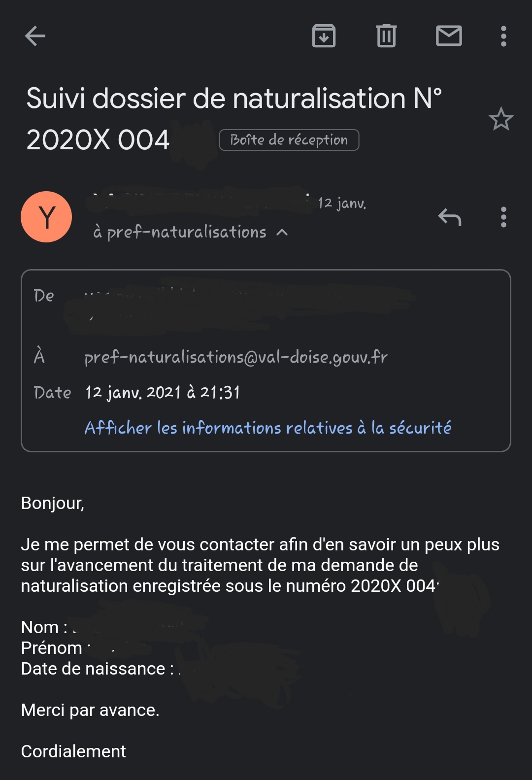The width and height of the screenshot is (532, 780).
Task: Mark the message as unread
Action: (x=449, y=36)
